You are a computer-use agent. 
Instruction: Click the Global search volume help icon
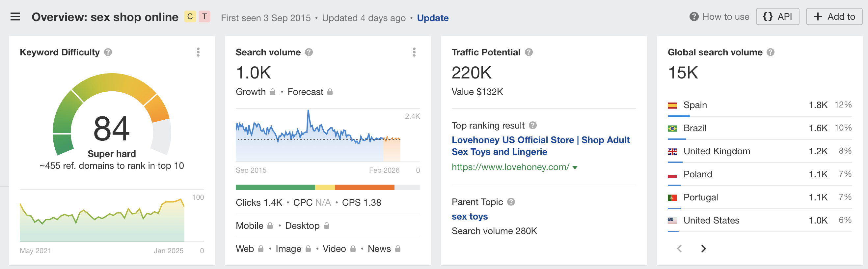770,52
